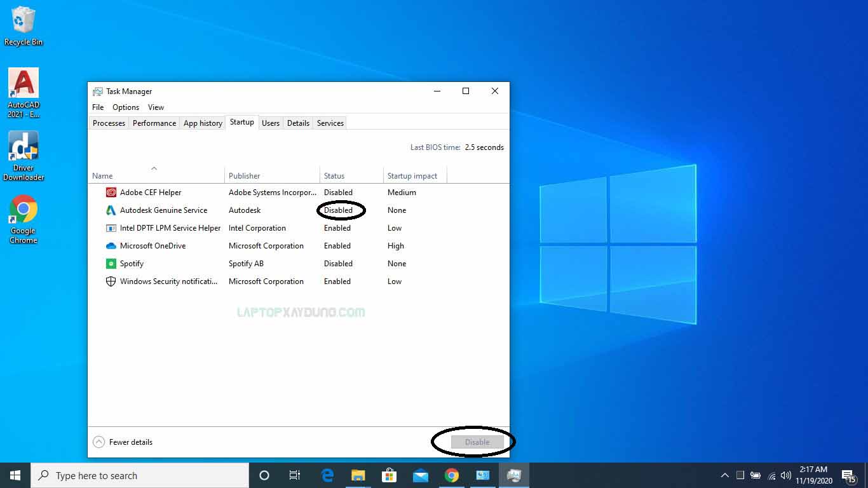Switch to the App history tab

point(203,123)
